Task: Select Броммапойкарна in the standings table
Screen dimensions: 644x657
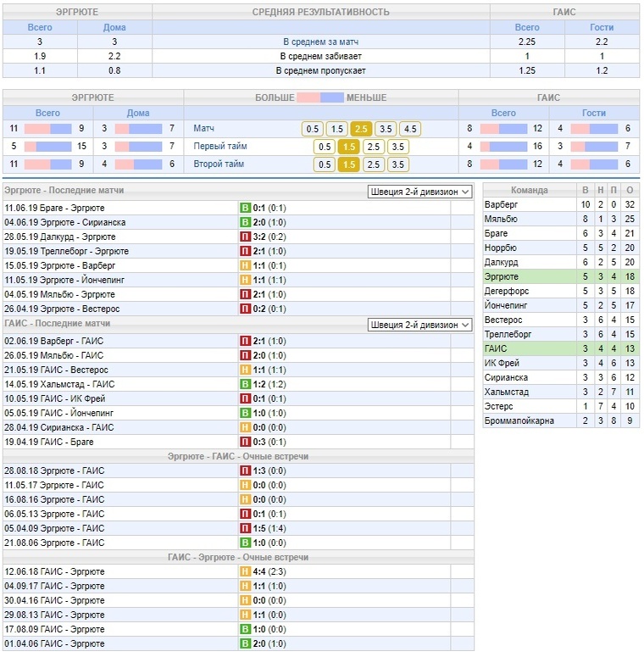Action: coord(519,420)
